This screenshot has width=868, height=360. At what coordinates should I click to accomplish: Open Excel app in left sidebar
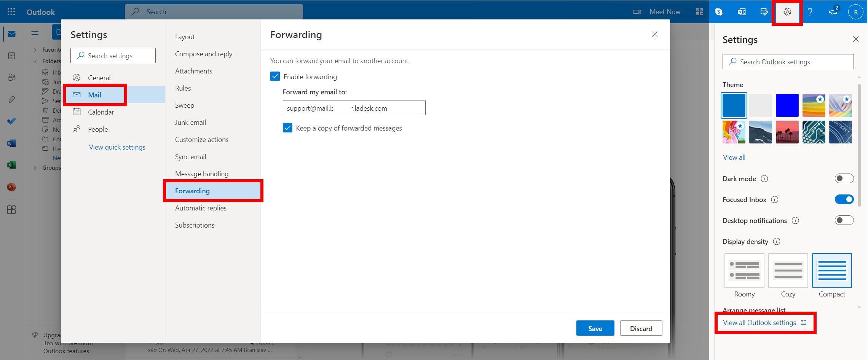pyautogui.click(x=11, y=165)
